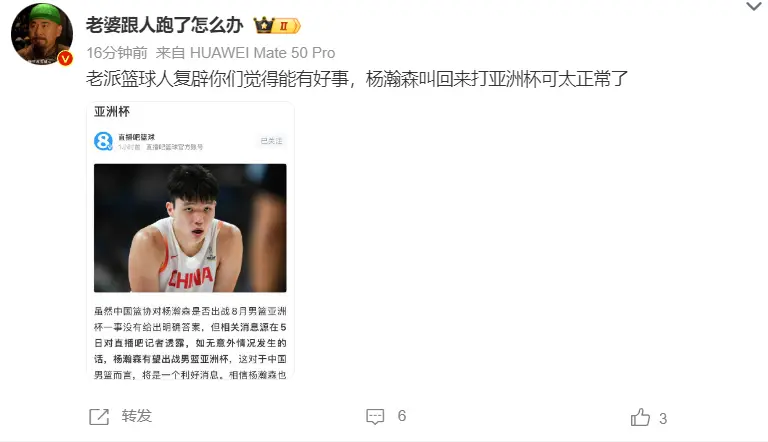The height and width of the screenshot is (442, 768).
Task: Click the 直播吧 logo in the image
Action: tap(103, 141)
